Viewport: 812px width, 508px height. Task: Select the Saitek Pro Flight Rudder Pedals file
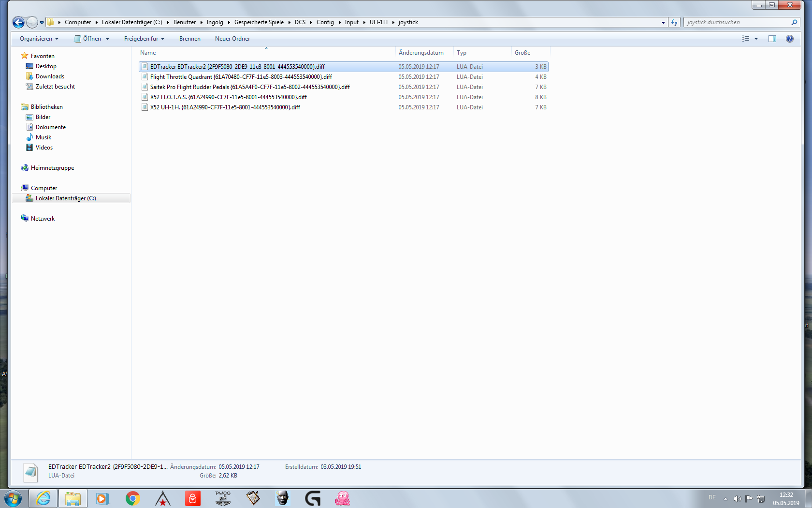tap(344, 87)
